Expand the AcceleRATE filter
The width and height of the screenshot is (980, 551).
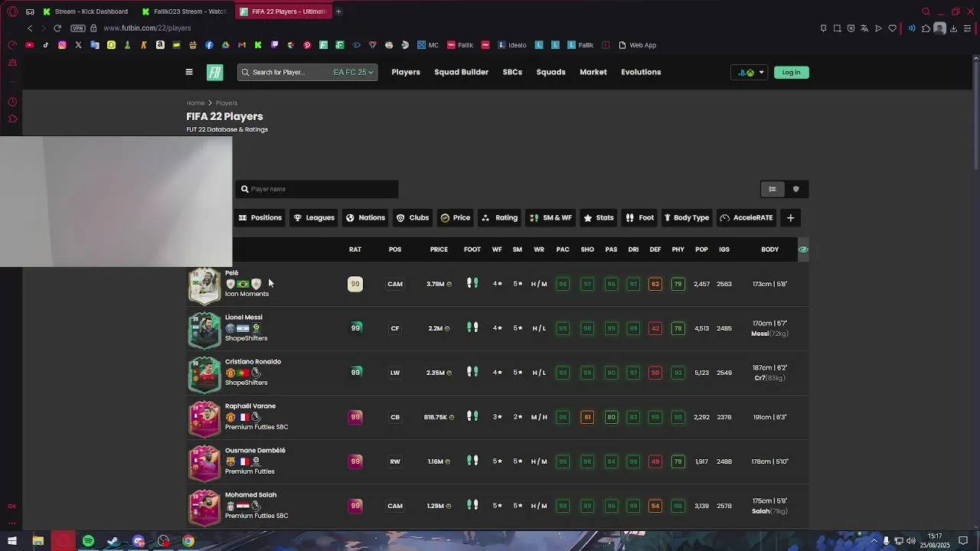746,218
